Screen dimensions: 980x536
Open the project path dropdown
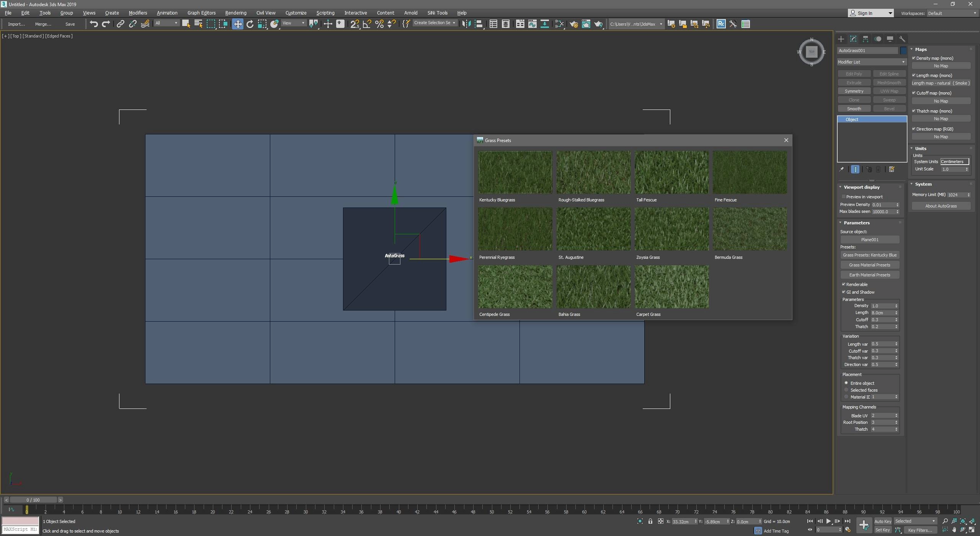[636, 24]
